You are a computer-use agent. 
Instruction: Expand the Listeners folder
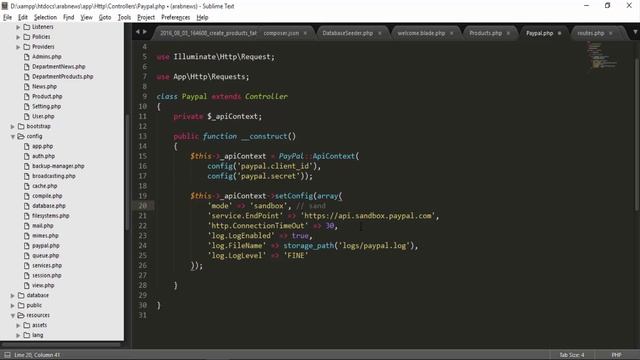tap(18, 27)
